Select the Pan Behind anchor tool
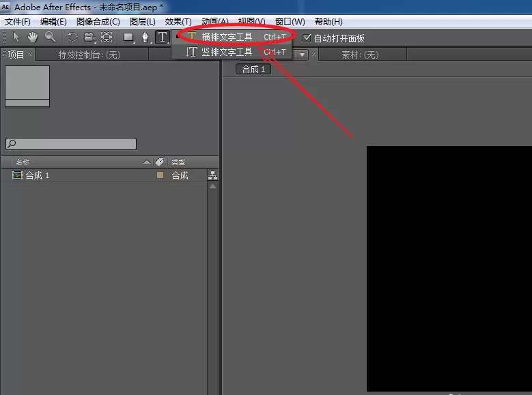 (107, 37)
